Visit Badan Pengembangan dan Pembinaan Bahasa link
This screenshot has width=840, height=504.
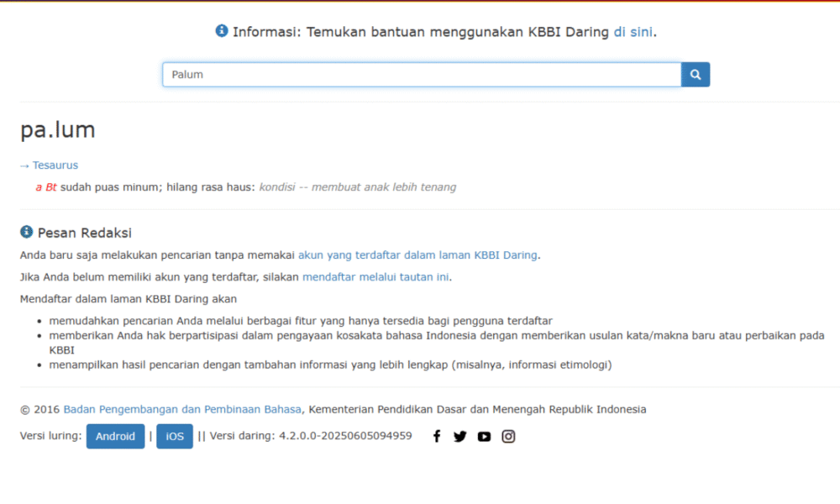point(182,409)
